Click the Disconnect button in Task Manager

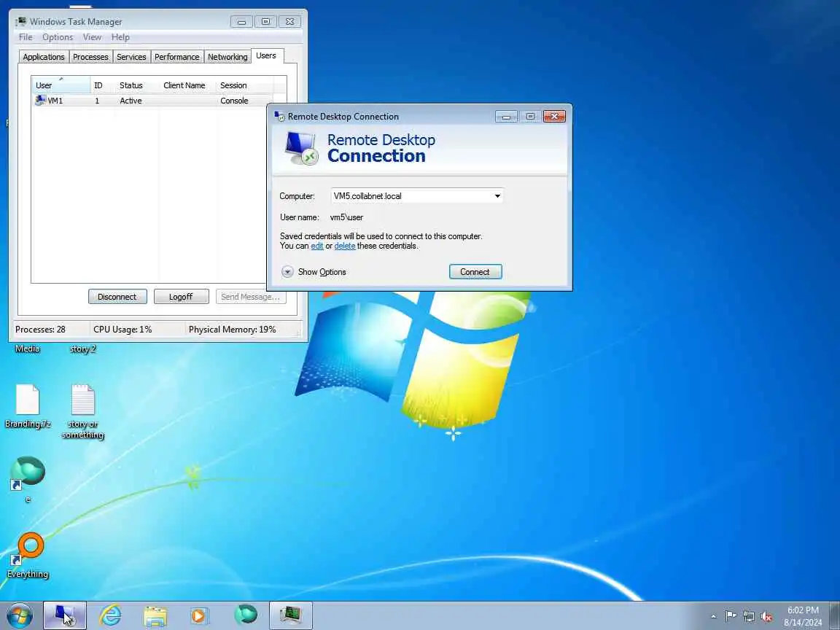(117, 297)
